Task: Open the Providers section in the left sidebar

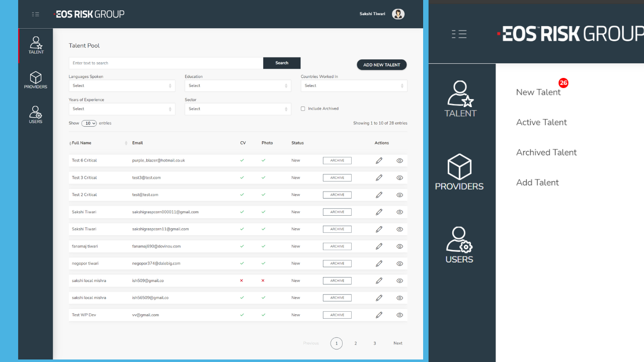Action: pos(36,80)
